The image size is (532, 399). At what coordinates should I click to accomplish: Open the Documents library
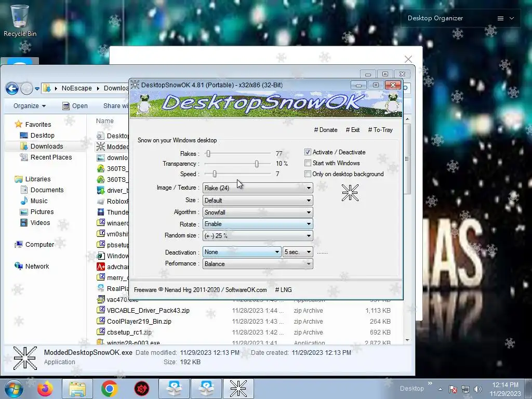[x=42, y=190]
